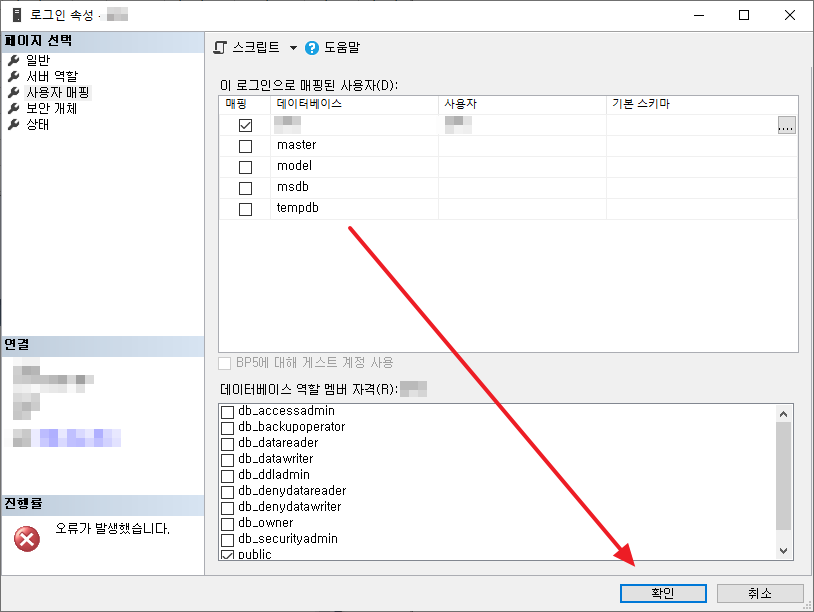Select the 서버 역할 page icon

(x=14, y=76)
